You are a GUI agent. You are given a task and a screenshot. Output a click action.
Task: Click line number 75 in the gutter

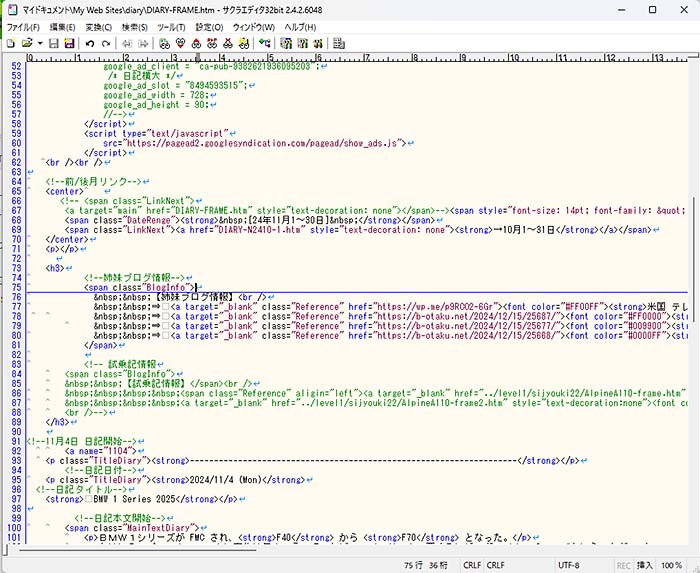[16, 287]
